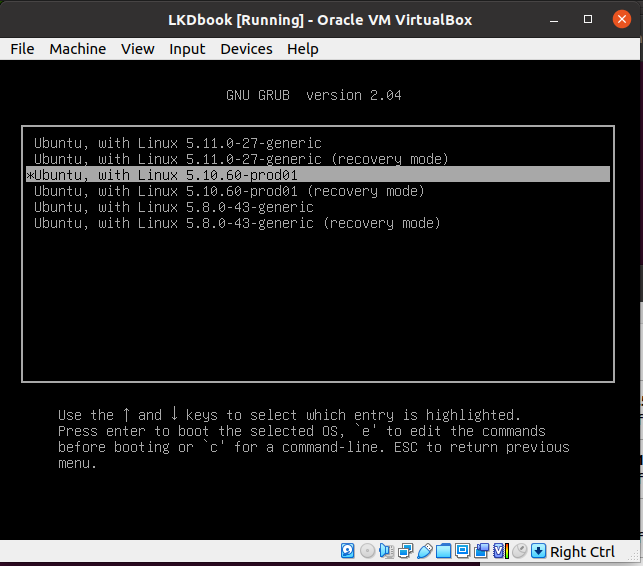The height and width of the screenshot is (566, 643).
Task: Click the keyboard capture arrow icon
Action: click(x=538, y=551)
